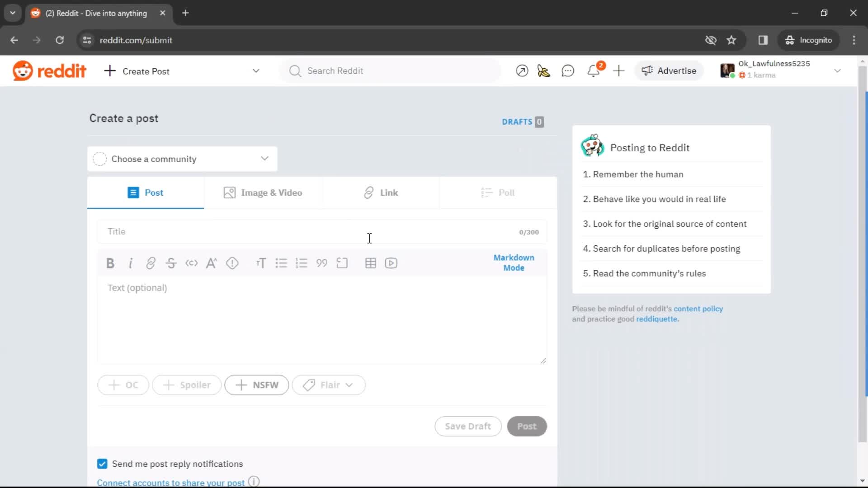Open Connect accounts to share post
Viewport: 868px width, 488px height.
170,483
